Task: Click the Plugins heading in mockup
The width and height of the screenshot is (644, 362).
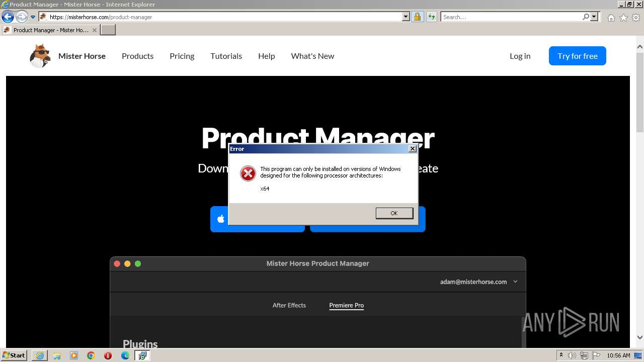Action: [140, 344]
